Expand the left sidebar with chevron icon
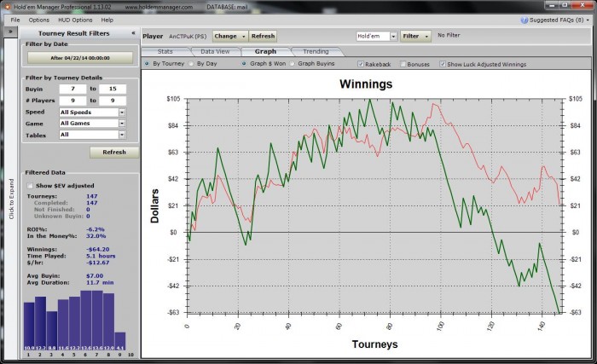The image size is (597, 364). [x=10, y=32]
